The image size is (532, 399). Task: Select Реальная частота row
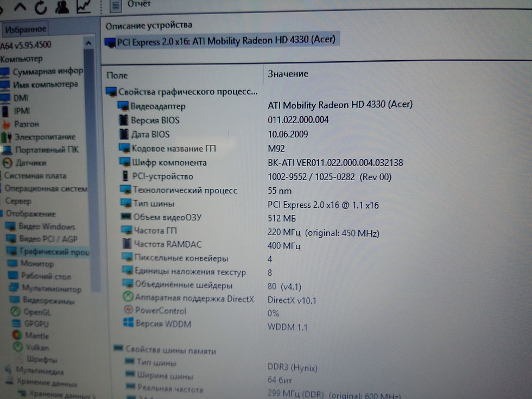click(x=263, y=391)
